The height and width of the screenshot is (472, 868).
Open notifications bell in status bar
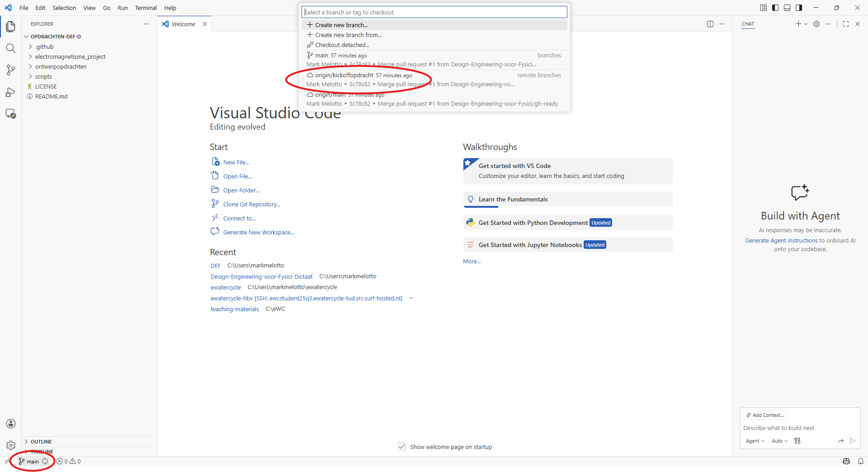point(861,461)
